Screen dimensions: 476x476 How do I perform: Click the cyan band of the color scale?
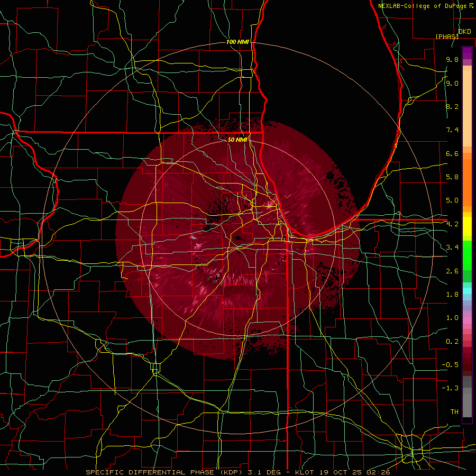click(x=467, y=291)
